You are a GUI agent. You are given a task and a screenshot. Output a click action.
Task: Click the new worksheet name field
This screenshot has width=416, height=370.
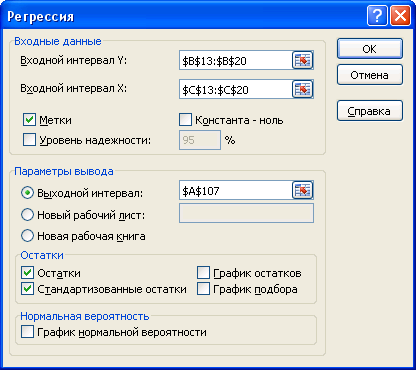pos(246,213)
